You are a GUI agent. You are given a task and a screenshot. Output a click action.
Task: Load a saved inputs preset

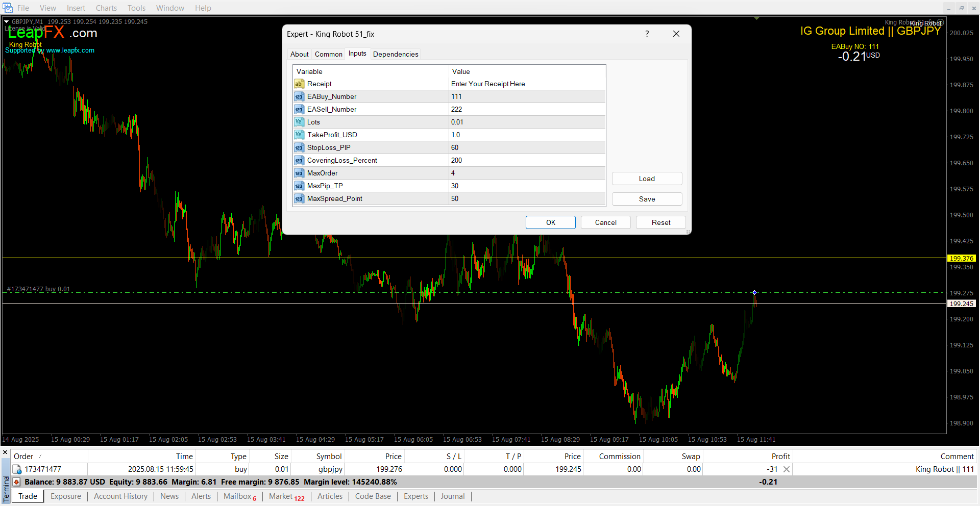click(647, 179)
